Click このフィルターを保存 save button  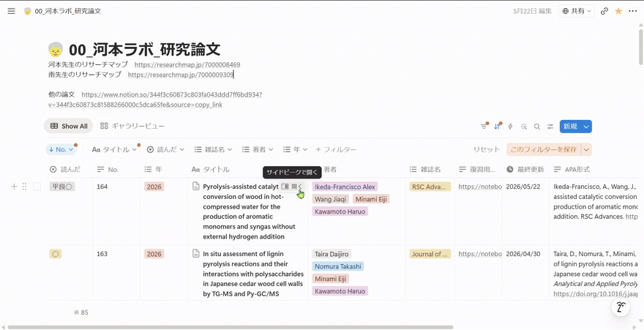click(x=543, y=149)
